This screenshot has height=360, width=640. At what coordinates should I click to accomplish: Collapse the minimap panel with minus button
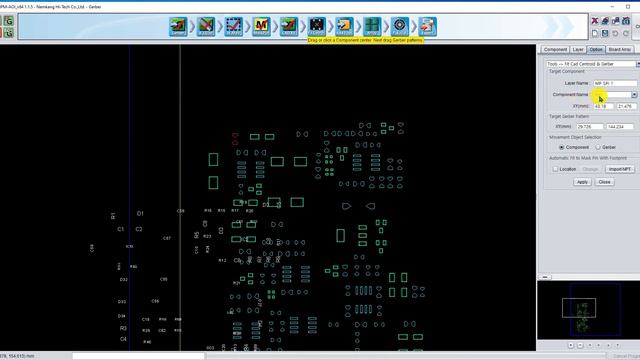tap(545, 277)
